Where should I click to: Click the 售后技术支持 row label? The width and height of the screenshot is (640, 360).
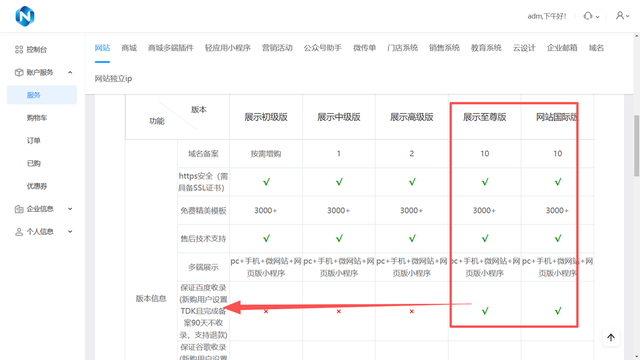[x=203, y=239]
